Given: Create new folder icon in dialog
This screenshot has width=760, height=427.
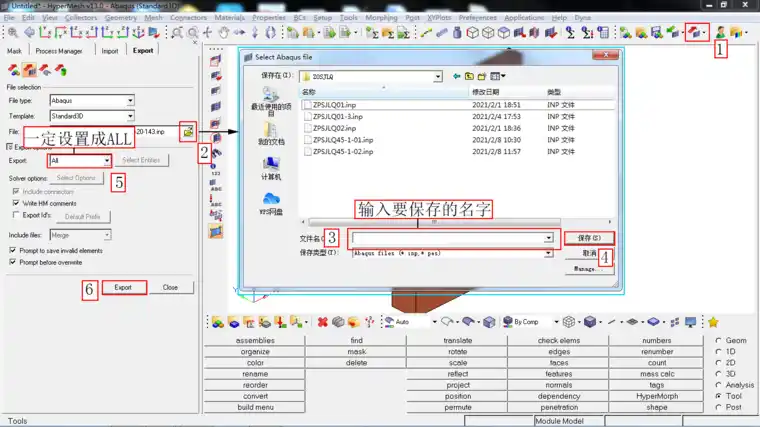Looking at the screenshot, I should point(482,76).
